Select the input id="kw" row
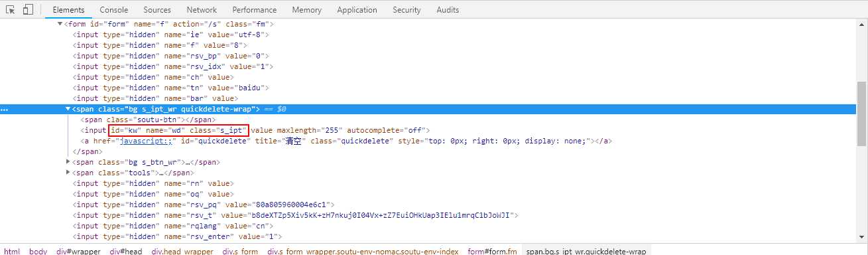 point(255,130)
